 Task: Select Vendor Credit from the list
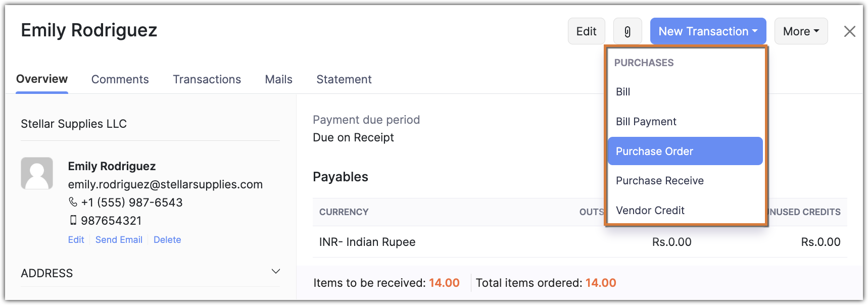[x=650, y=211]
